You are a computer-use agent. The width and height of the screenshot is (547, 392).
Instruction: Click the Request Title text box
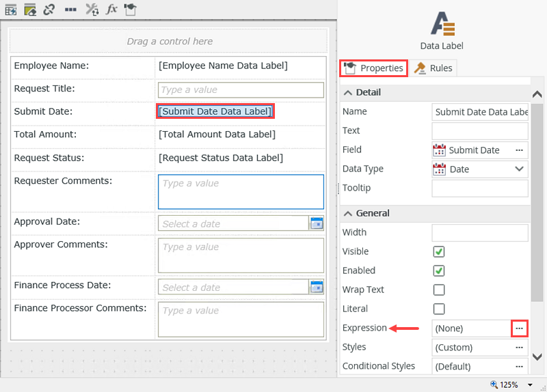coord(241,90)
